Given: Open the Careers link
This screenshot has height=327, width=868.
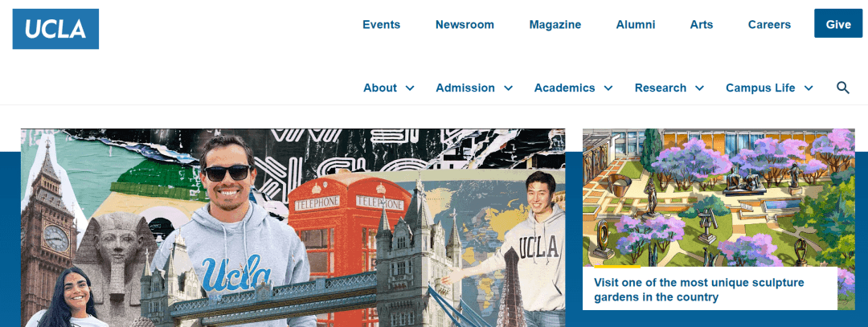Looking at the screenshot, I should 769,24.
